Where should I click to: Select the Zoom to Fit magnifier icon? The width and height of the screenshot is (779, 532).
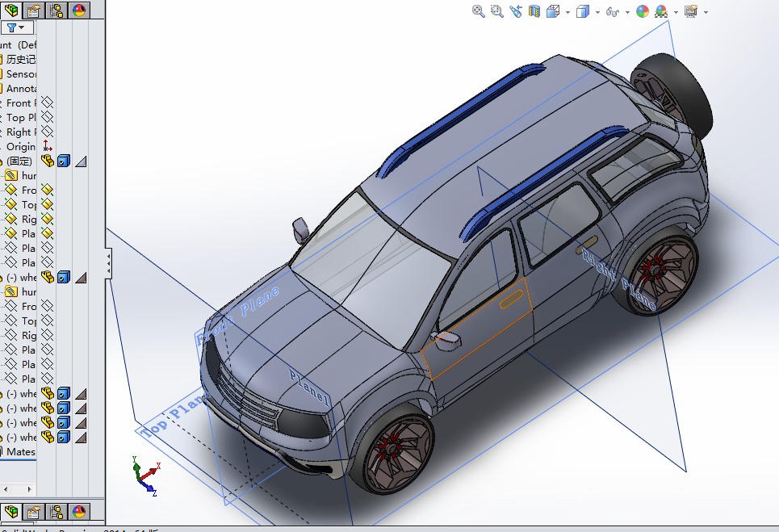477,11
